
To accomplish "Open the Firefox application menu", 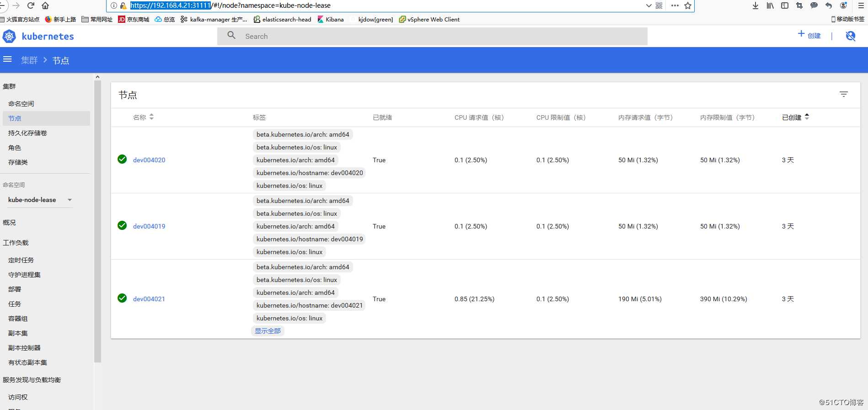I will 861,5.
